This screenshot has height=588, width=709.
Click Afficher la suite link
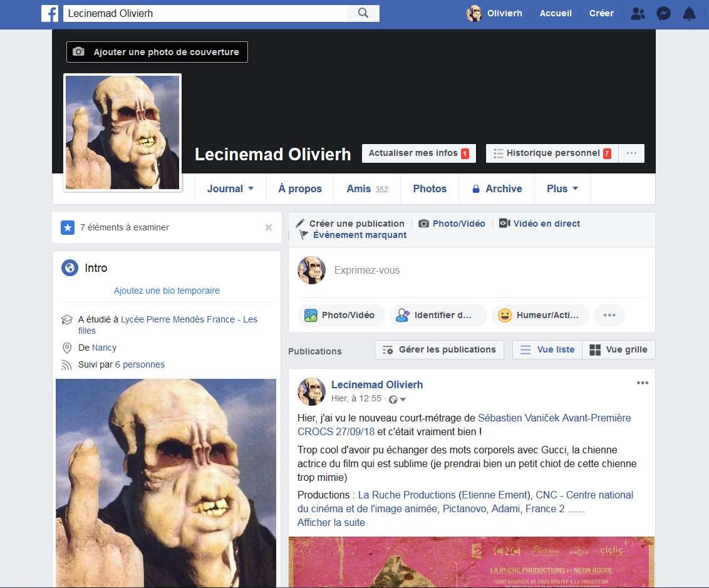(331, 522)
